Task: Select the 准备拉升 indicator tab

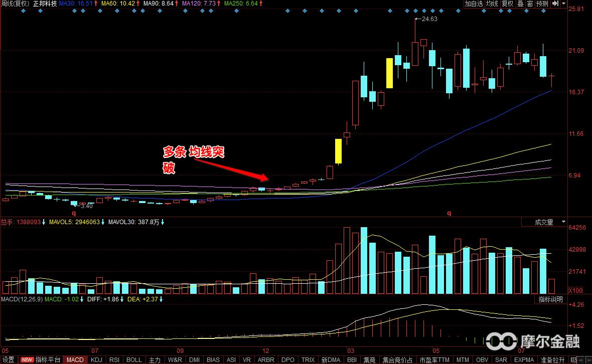Action: coord(553,360)
